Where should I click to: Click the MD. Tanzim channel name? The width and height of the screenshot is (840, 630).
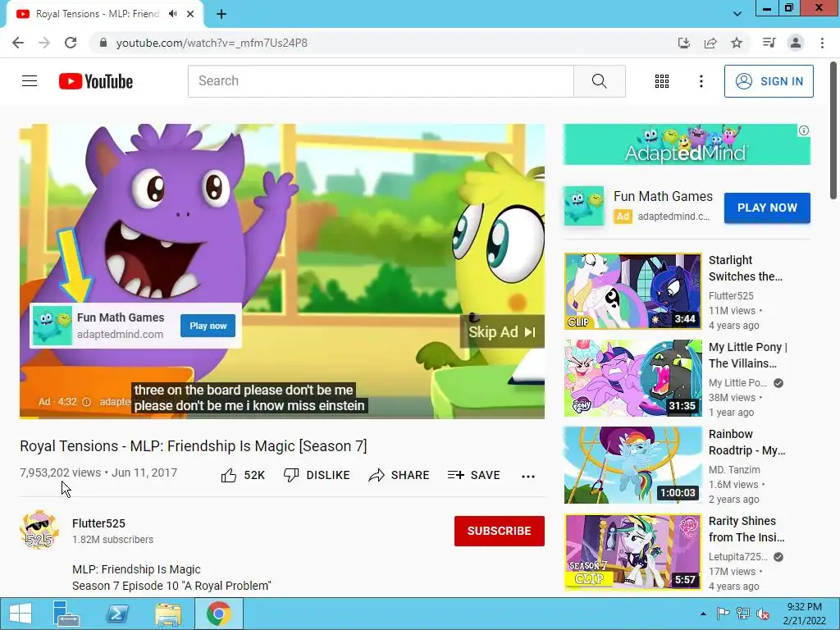click(734, 470)
